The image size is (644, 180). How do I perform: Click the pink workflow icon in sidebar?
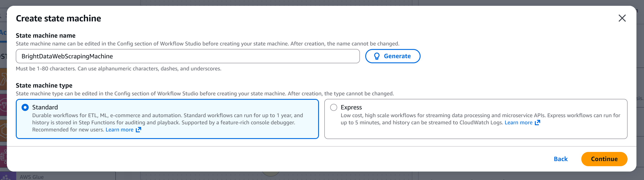3,157
